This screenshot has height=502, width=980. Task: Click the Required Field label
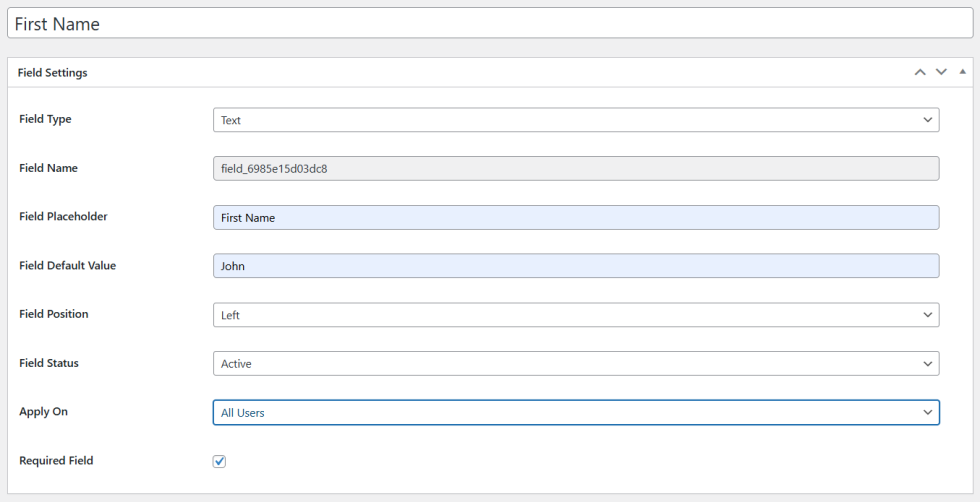pyautogui.click(x=56, y=461)
